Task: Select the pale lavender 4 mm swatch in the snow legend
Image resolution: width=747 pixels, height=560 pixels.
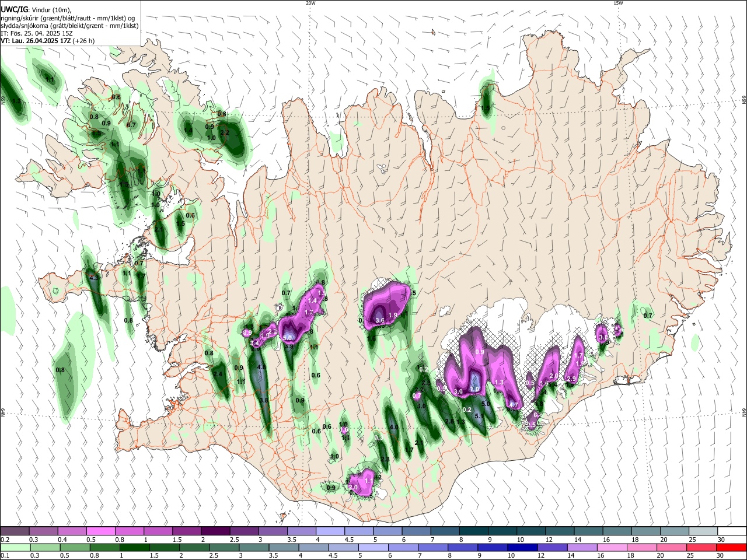Action: coord(330,531)
